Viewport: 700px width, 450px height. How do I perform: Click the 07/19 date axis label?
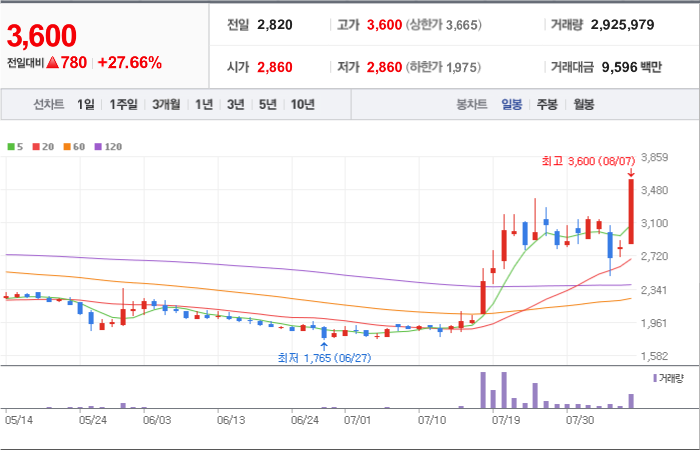click(506, 421)
